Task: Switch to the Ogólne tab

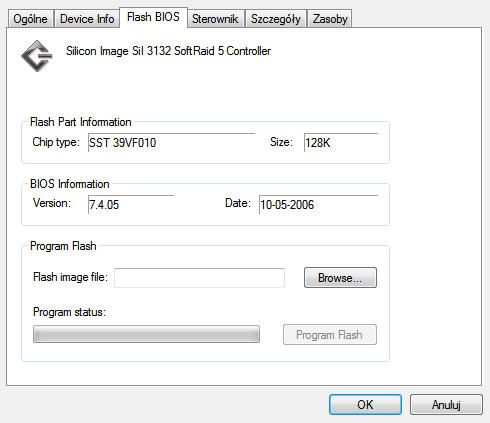Action: 30,19
